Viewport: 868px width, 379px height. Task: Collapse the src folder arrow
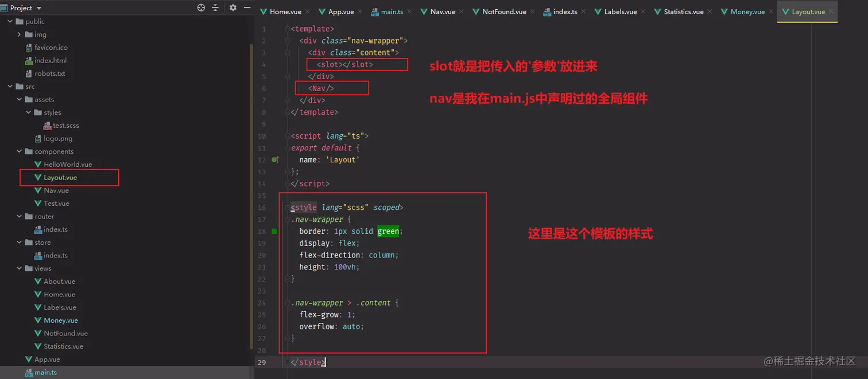tap(10, 87)
